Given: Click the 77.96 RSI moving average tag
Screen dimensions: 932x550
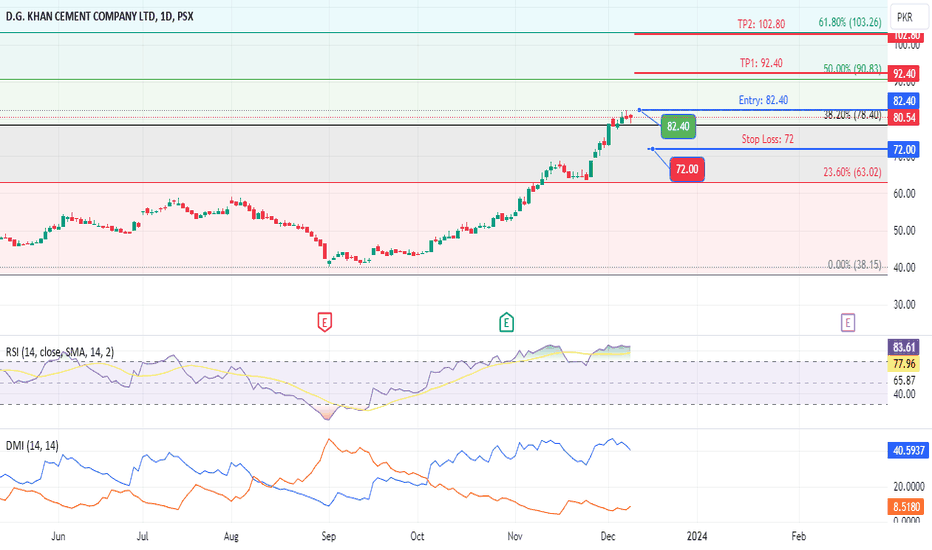Looking at the screenshot, I should 904,363.
